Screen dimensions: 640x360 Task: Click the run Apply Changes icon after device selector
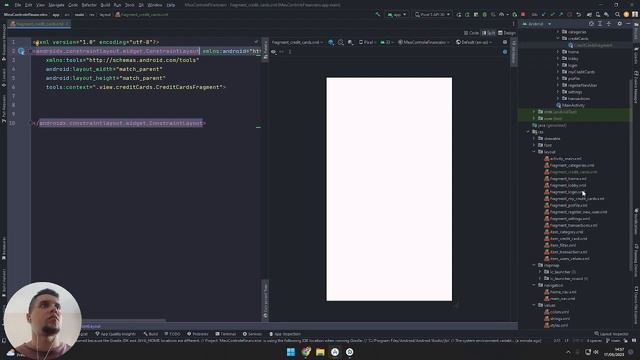pyautogui.click(x=459, y=14)
